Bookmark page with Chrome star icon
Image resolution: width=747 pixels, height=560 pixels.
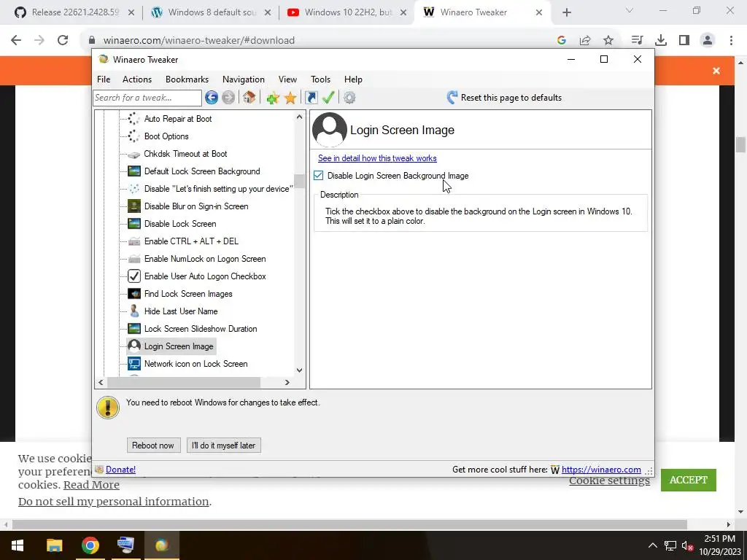(x=608, y=41)
